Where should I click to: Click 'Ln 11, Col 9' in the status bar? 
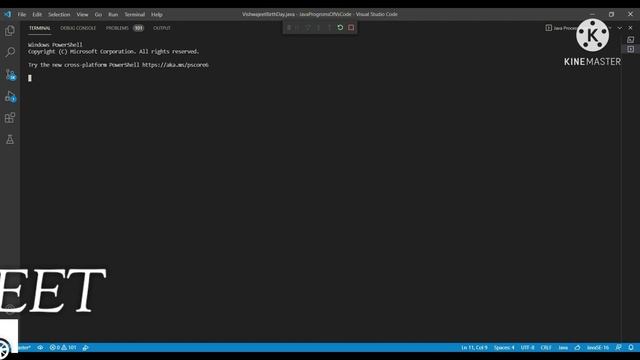pyautogui.click(x=474, y=347)
